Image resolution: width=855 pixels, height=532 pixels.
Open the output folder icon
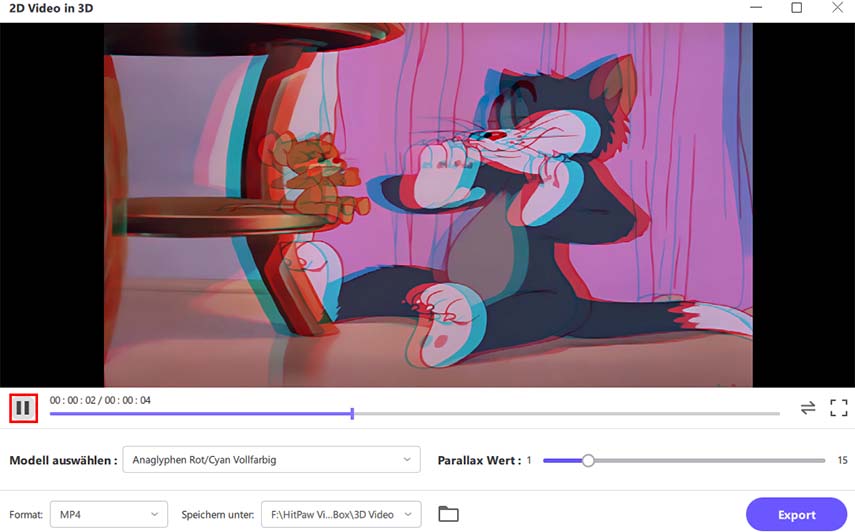point(448,514)
